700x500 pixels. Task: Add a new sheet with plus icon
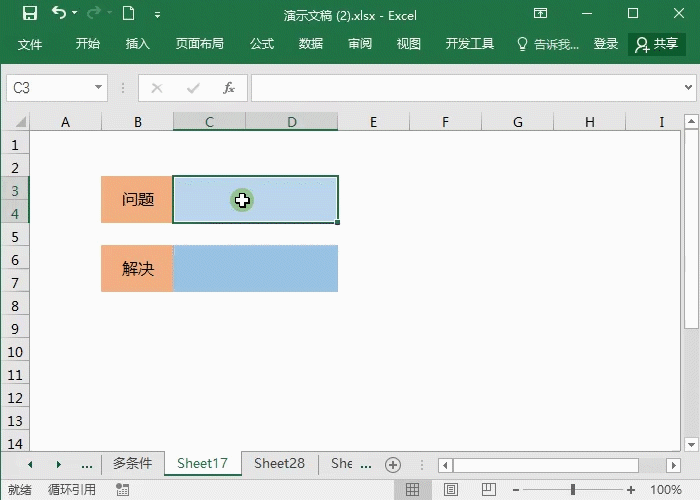click(x=393, y=465)
